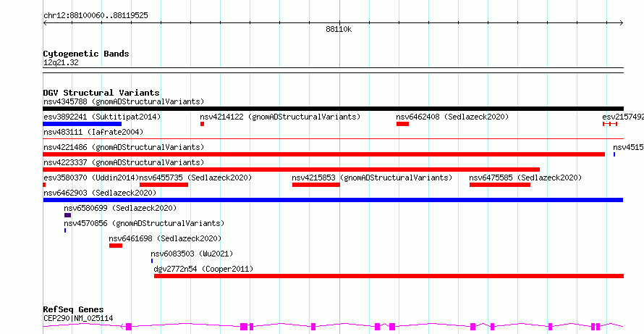Viewport: 644px width, 334px height.
Task: Click the red bar for dgv2772n54
Action: tap(389, 276)
